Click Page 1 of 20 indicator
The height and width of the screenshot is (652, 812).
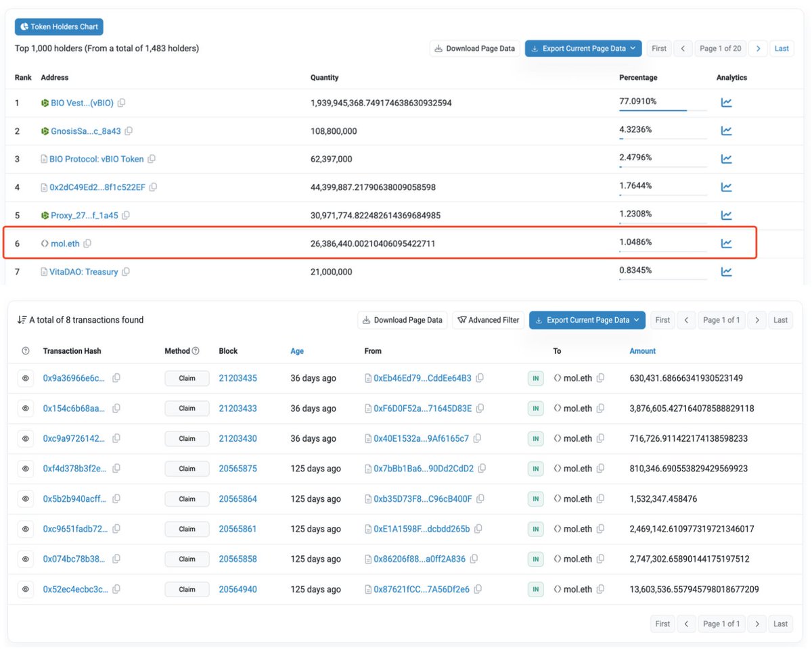point(720,49)
